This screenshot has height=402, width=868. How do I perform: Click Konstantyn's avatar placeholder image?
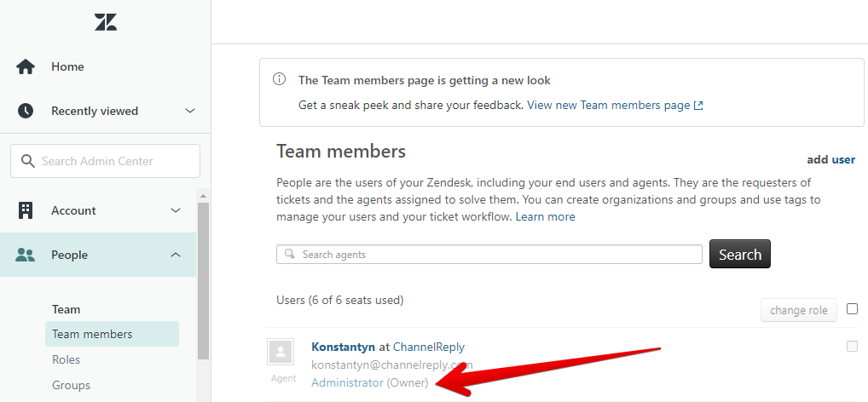click(x=281, y=352)
